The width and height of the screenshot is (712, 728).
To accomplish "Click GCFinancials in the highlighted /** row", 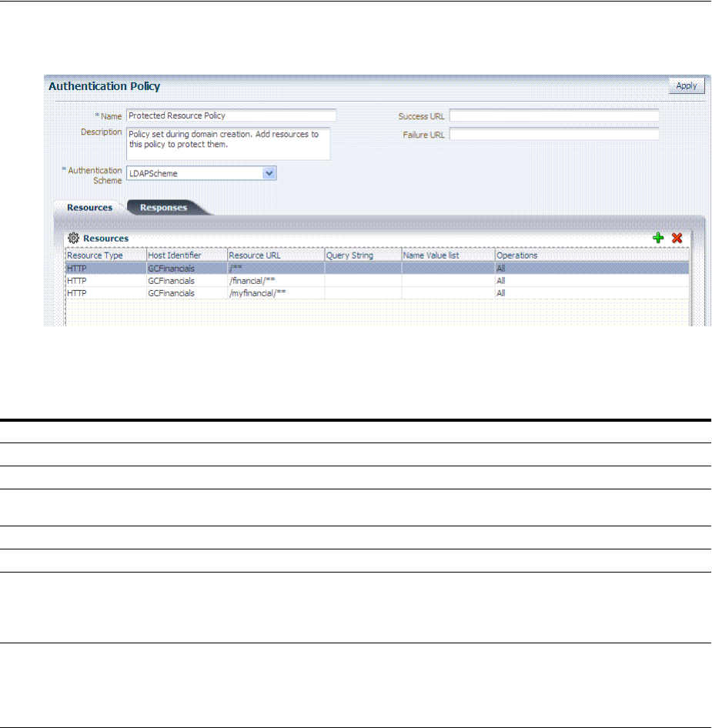I will coord(171,269).
